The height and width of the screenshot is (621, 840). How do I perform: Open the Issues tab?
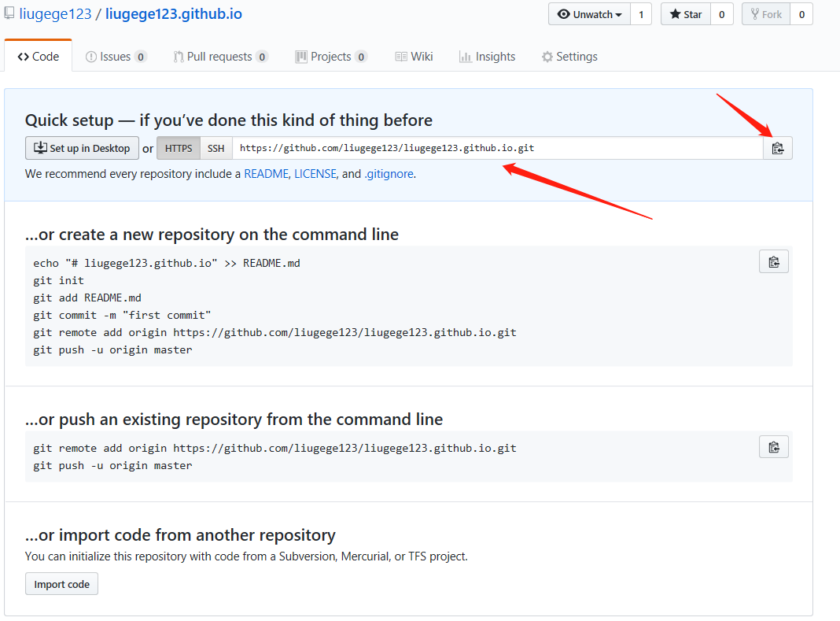[x=116, y=57]
